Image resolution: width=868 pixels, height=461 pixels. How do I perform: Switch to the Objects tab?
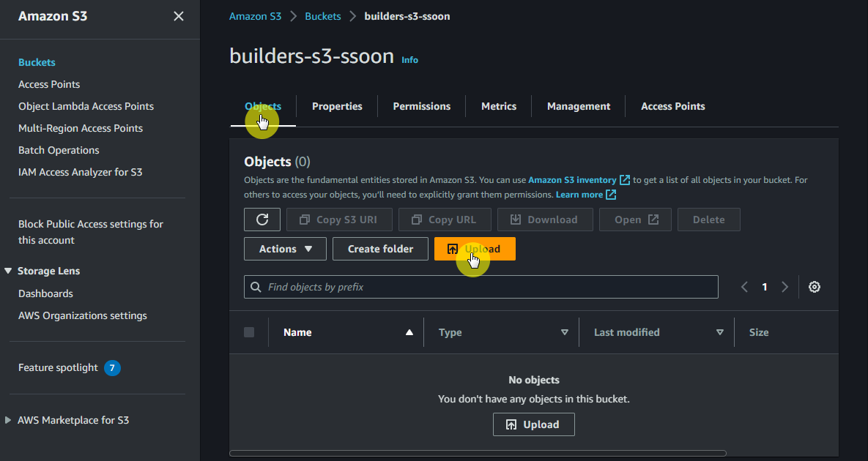click(263, 106)
